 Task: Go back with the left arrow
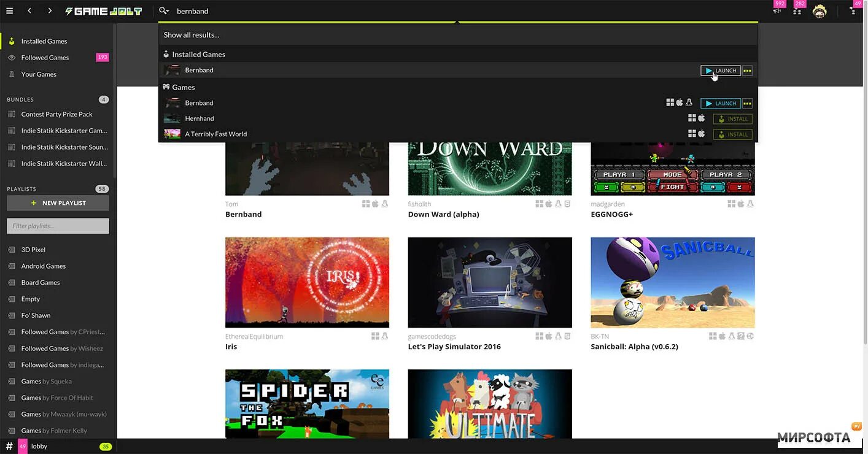coord(29,11)
